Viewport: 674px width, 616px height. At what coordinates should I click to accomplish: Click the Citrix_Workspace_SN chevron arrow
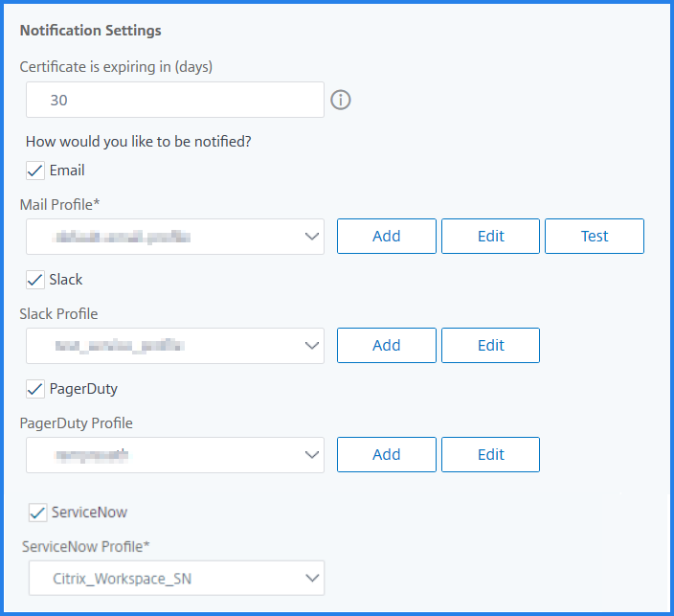(x=312, y=578)
